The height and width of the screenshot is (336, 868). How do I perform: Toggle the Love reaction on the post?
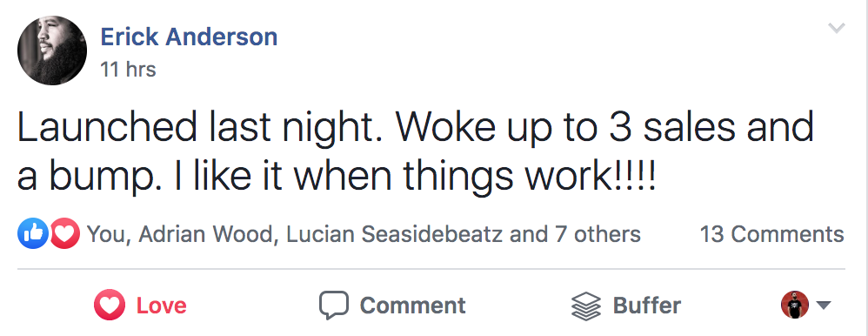(140, 305)
